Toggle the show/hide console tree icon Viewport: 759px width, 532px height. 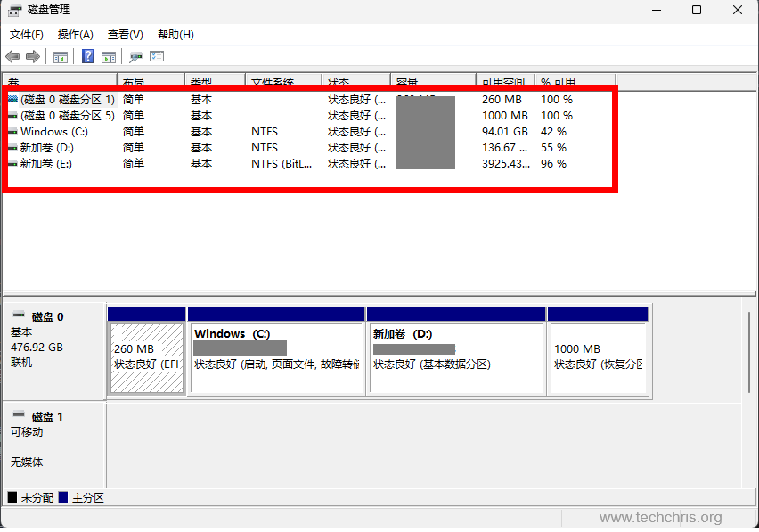point(61,57)
